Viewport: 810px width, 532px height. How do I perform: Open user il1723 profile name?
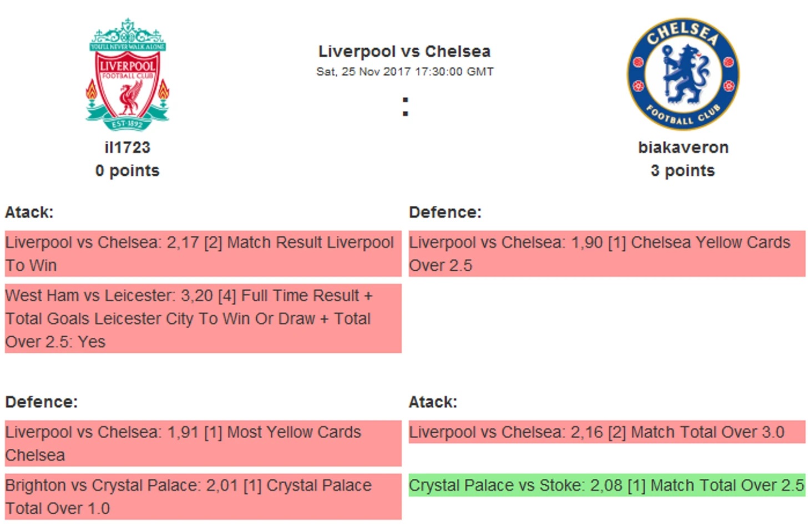coord(128,148)
